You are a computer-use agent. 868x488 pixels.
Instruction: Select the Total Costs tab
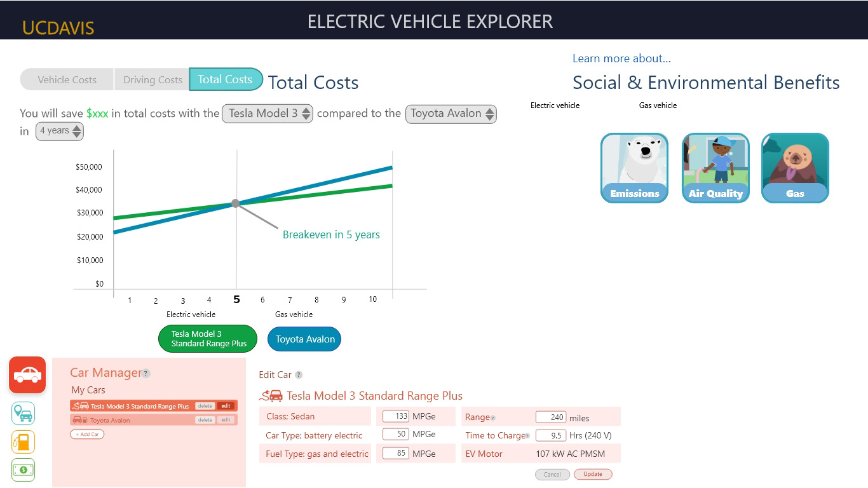(226, 79)
